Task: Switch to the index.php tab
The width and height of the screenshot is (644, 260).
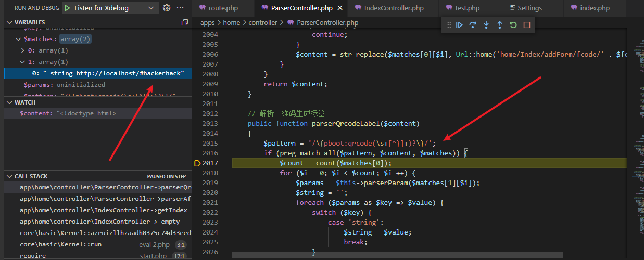Action: point(594,8)
